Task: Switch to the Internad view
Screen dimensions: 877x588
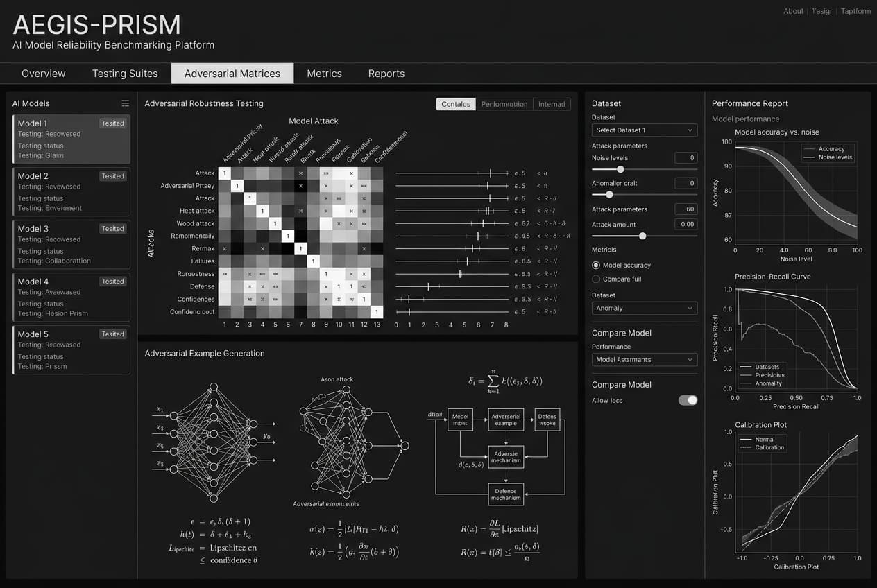Action: pyautogui.click(x=552, y=104)
